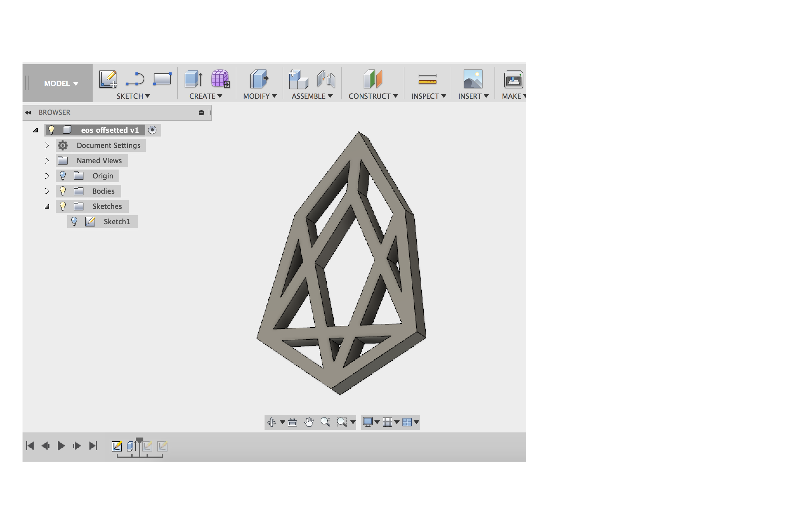This screenshot has height=508, width=812.
Task: Jump to timeline beginning
Action: pos(30,446)
